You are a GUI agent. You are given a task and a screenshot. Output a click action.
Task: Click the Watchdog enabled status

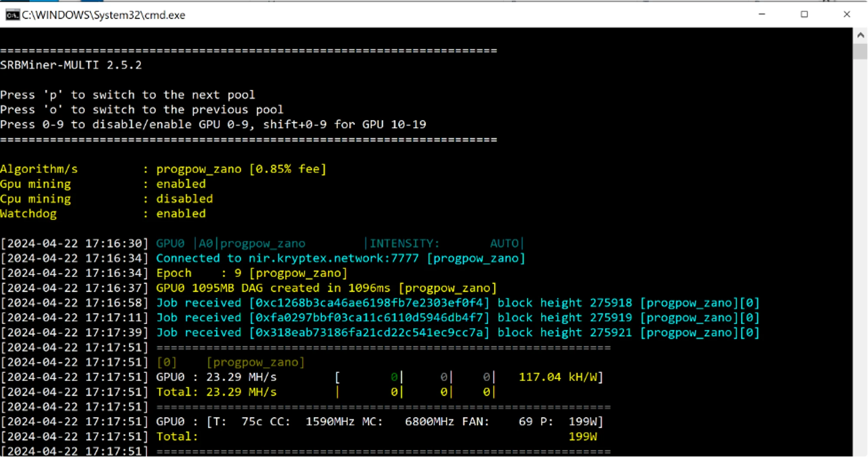pyautogui.click(x=181, y=214)
